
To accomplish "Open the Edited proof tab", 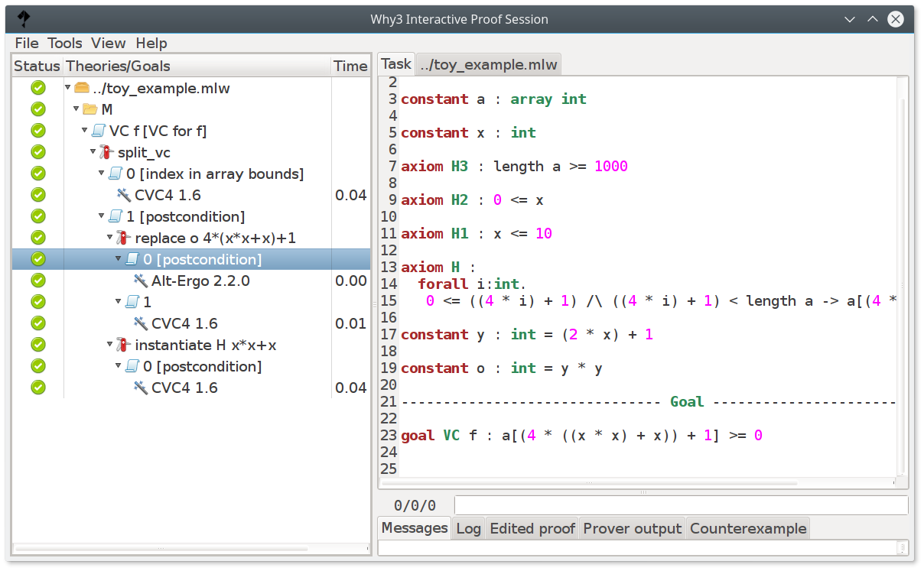I will point(532,528).
